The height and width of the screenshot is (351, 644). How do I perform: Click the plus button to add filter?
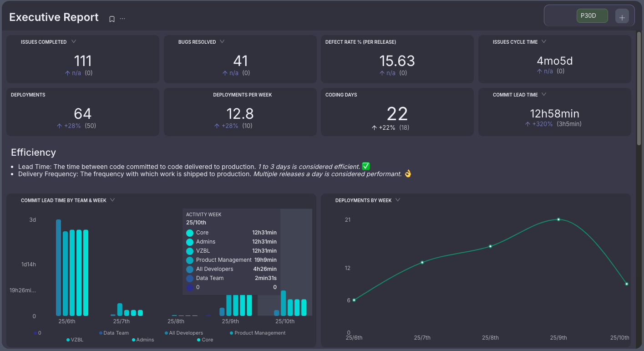point(622,17)
